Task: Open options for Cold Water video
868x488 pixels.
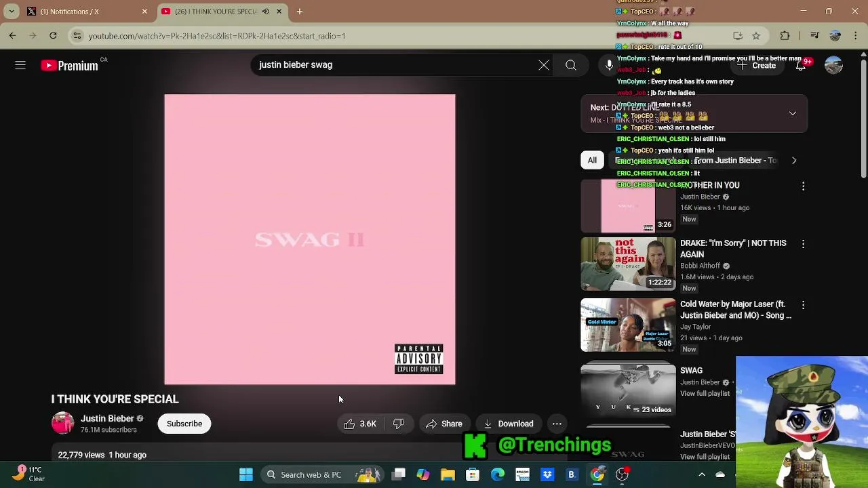Action: (804, 306)
